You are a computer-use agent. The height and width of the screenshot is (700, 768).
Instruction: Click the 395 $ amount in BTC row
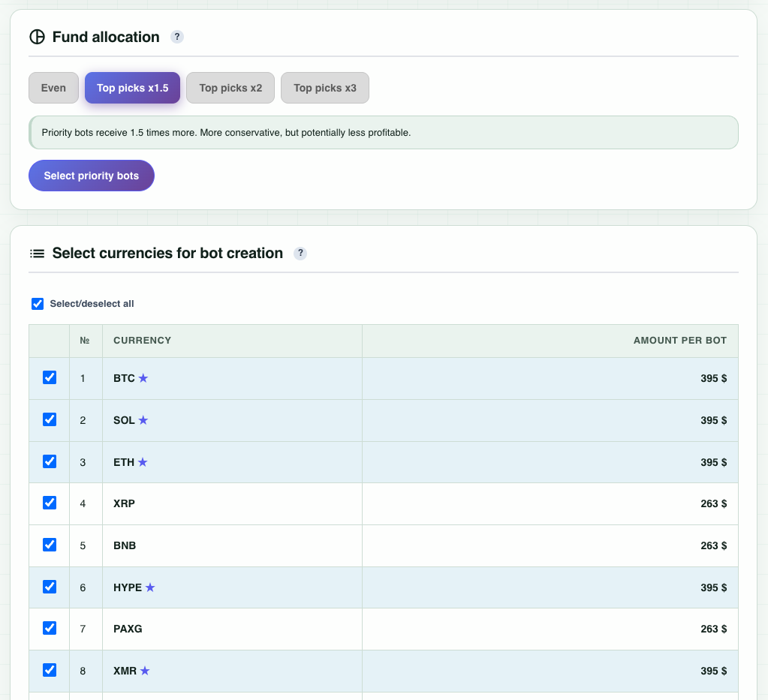[x=714, y=378]
